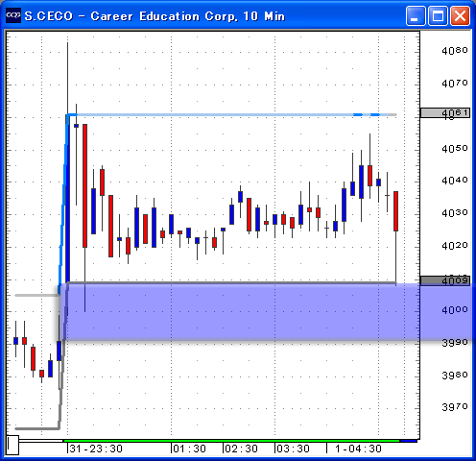Click the '01:30' time axis label

(x=189, y=449)
